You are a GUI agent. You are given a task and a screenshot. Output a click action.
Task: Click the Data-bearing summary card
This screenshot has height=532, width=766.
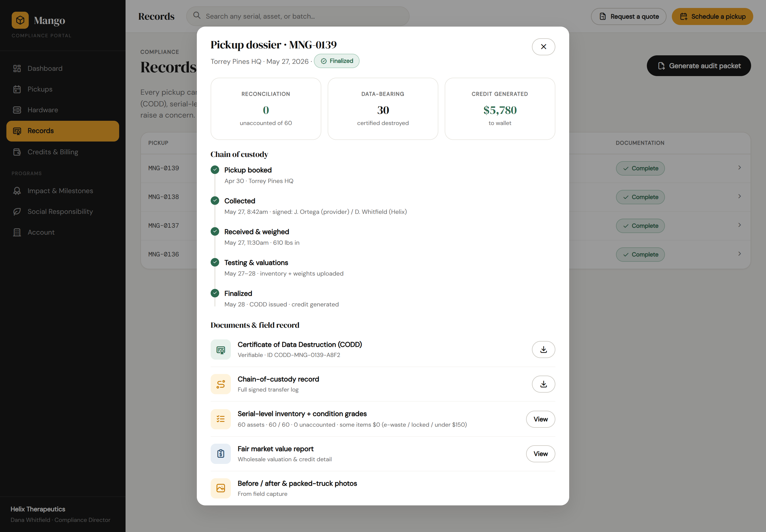coord(383,109)
